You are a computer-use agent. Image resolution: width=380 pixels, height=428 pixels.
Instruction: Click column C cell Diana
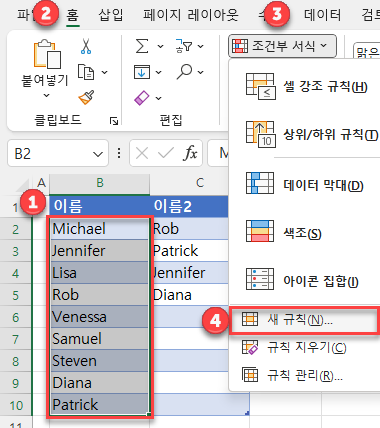click(x=189, y=295)
